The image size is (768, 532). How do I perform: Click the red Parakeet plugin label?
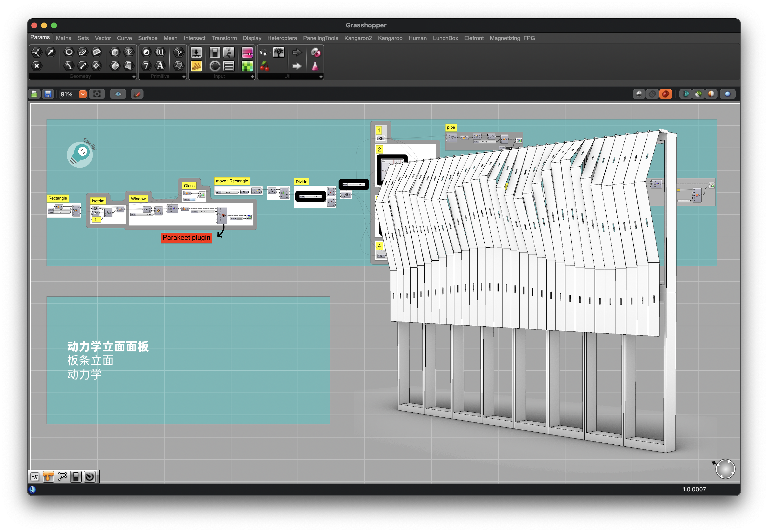[x=186, y=238]
